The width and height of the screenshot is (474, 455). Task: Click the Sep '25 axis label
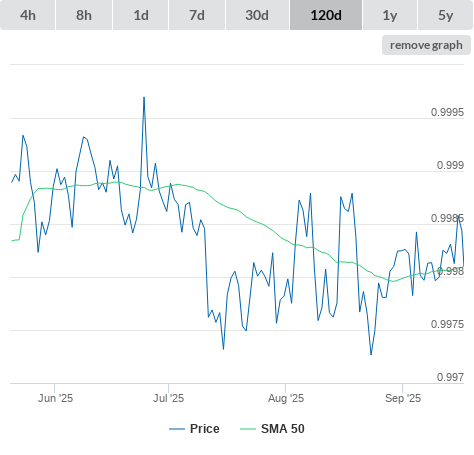click(403, 398)
